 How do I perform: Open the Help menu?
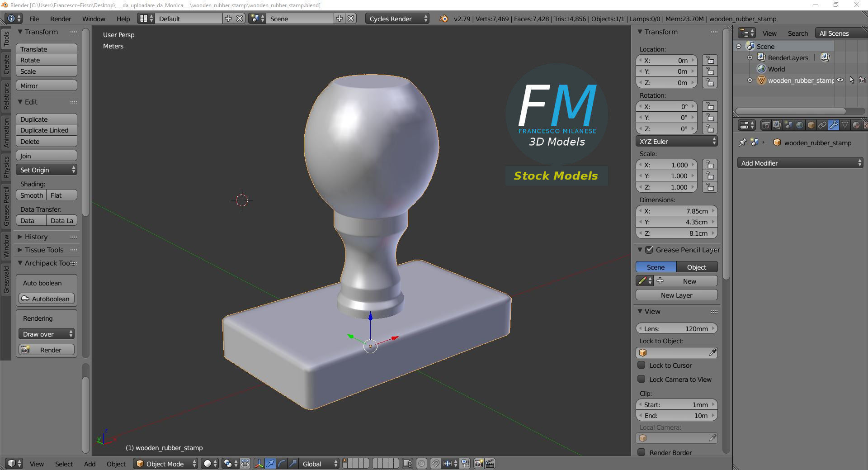pos(123,19)
